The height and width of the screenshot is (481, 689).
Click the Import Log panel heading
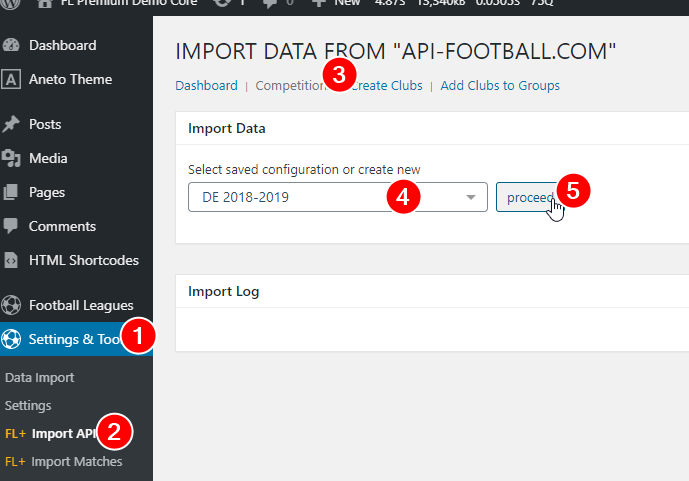pyautogui.click(x=224, y=291)
